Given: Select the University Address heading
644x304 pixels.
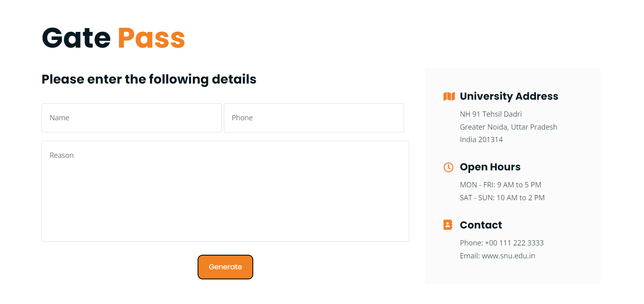Looking at the screenshot, I should (x=509, y=96).
